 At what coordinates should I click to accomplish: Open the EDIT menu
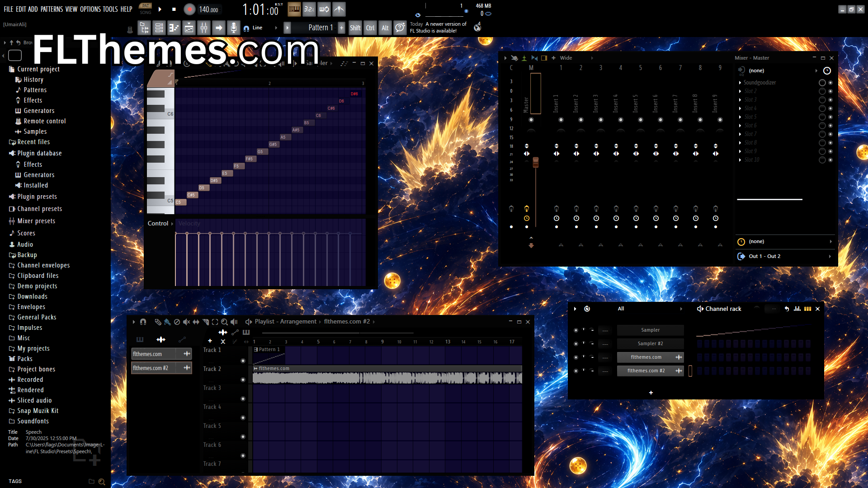click(x=21, y=9)
